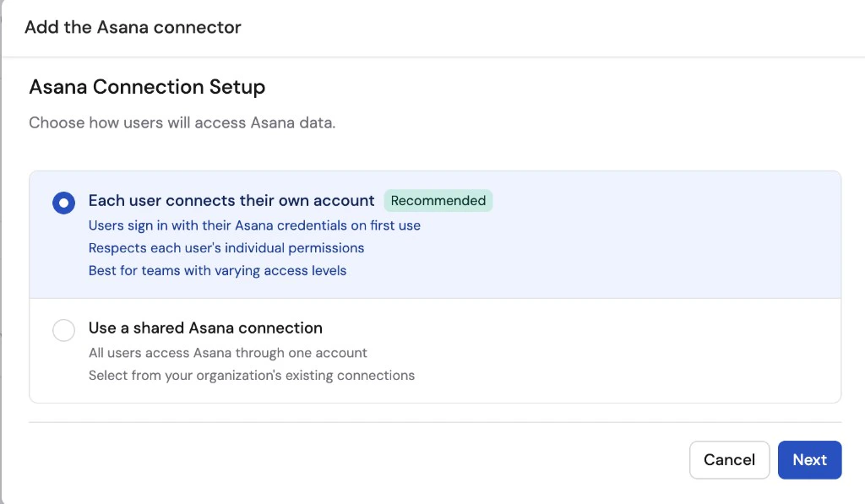Click 'Respects each user's individual permissions' line

click(x=226, y=247)
